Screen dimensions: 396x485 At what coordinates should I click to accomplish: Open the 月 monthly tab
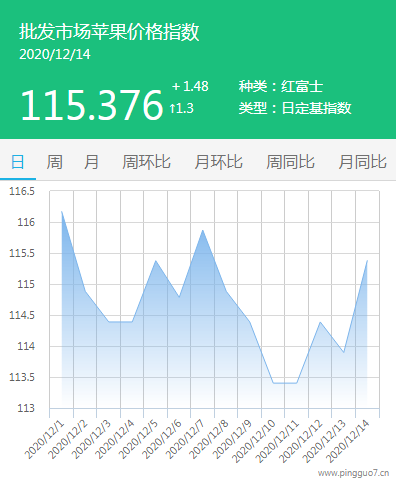91,162
